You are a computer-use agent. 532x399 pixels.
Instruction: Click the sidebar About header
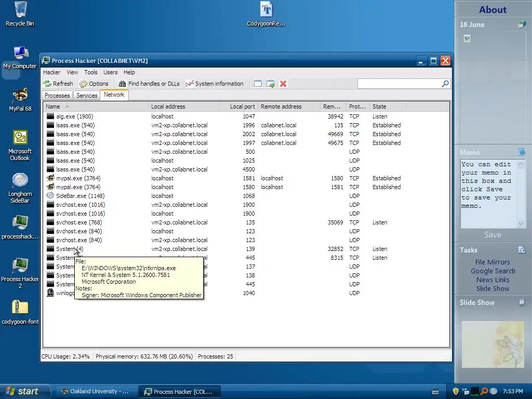(x=493, y=10)
